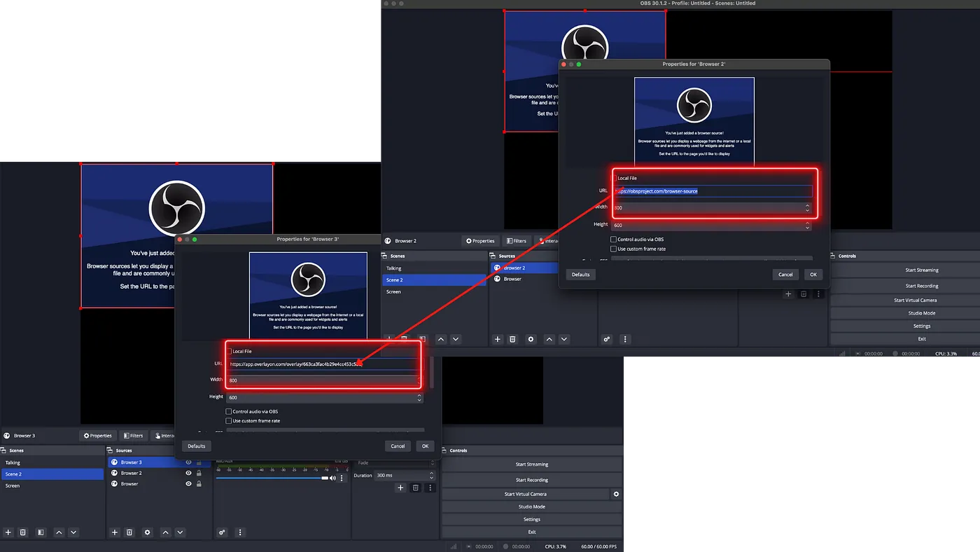This screenshot has width=980, height=552.
Task: Select the Screen scene in the Browser 2 window
Action: click(x=435, y=291)
